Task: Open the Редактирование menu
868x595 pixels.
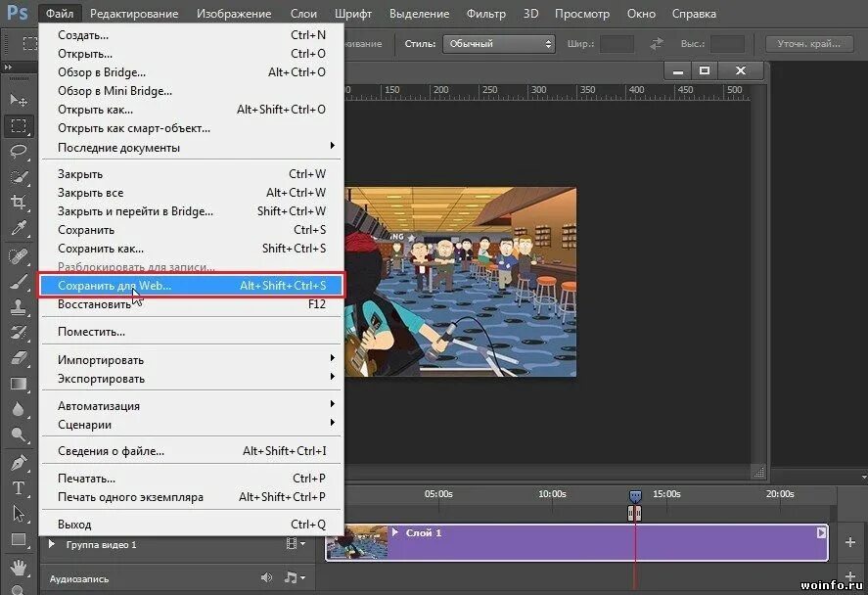Action: 134,14
